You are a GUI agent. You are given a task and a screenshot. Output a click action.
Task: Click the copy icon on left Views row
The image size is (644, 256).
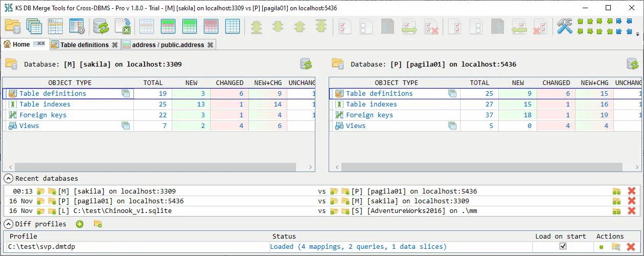click(x=126, y=125)
